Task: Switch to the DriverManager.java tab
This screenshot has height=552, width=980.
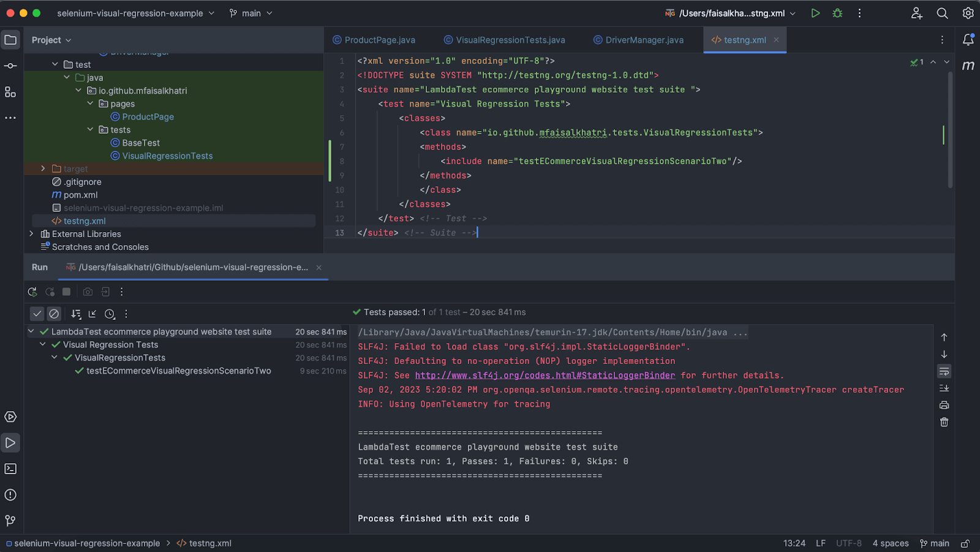Action: (638, 40)
